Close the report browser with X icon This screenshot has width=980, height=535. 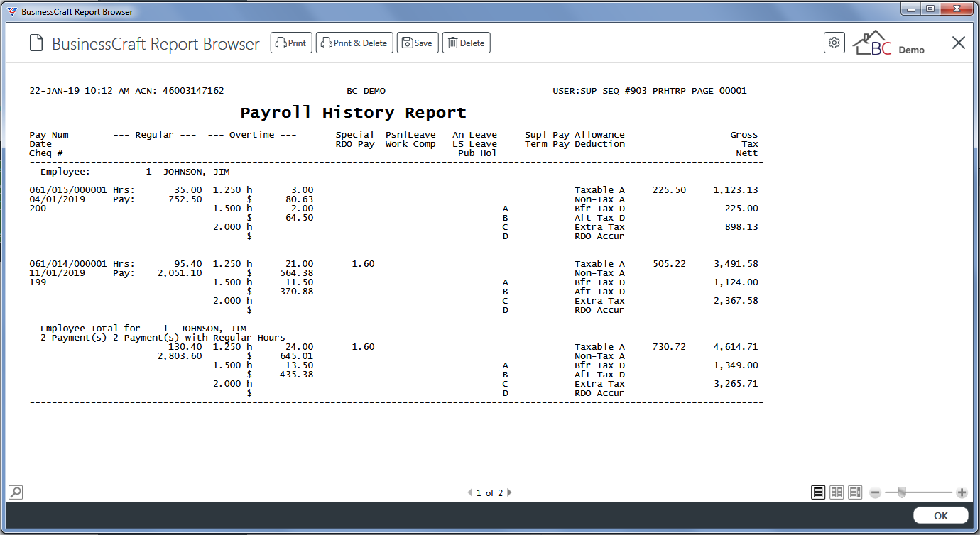(x=959, y=43)
